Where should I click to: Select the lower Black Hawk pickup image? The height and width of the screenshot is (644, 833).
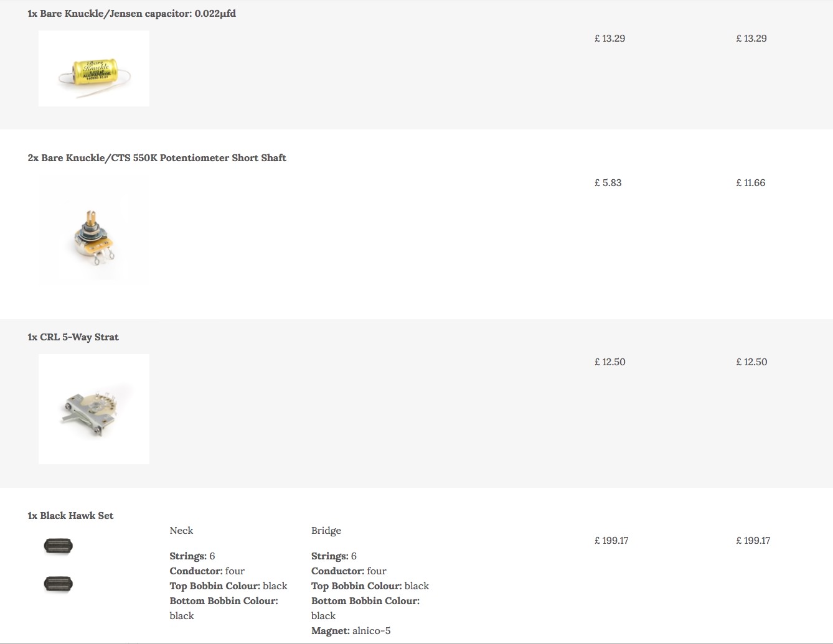59,584
